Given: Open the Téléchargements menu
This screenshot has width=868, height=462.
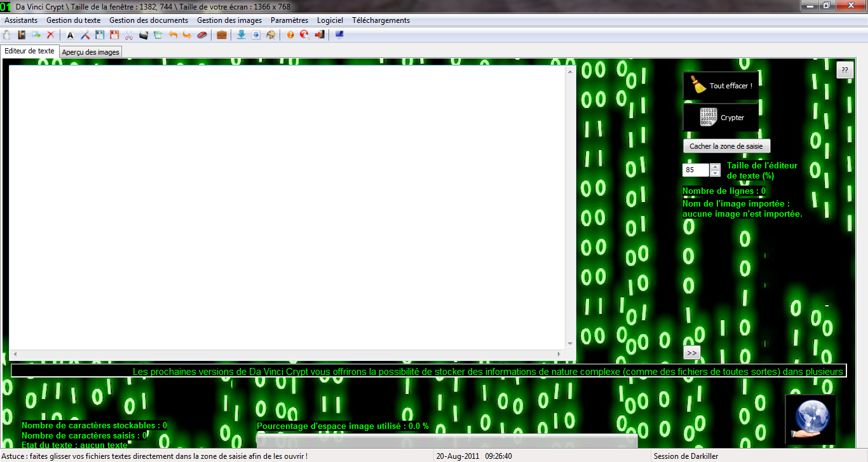Looking at the screenshot, I should click(381, 20).
